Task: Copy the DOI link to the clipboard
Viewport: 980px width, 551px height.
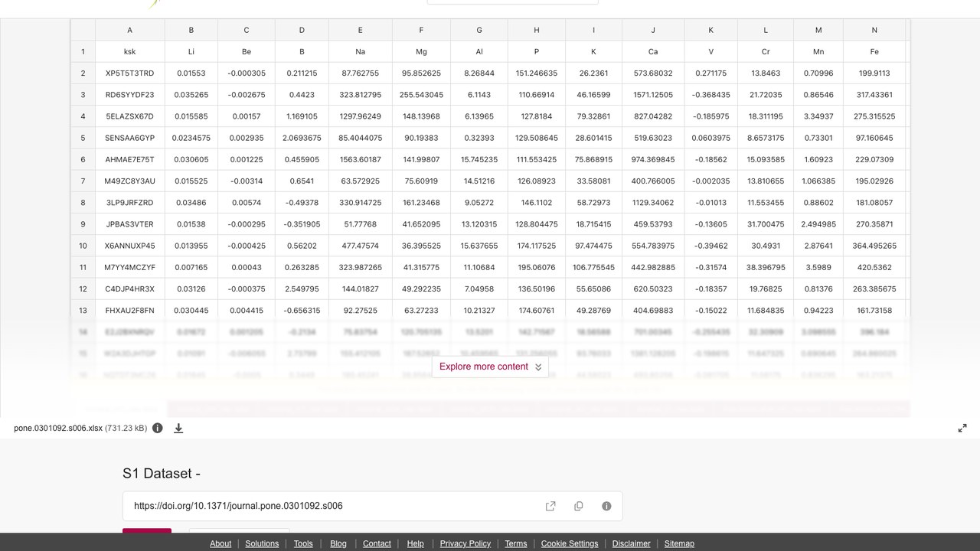Action: pyautogui.click(x=579, y=506)
